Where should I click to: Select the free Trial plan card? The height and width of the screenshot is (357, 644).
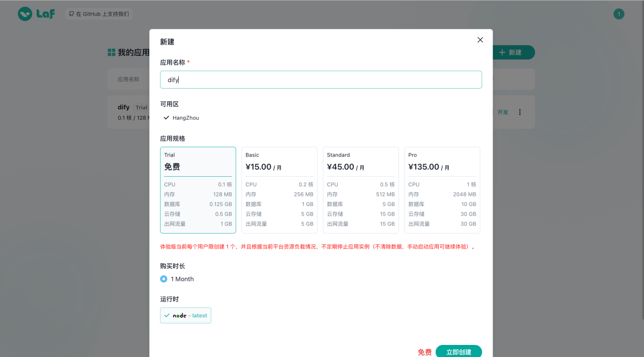click(198, 190)
